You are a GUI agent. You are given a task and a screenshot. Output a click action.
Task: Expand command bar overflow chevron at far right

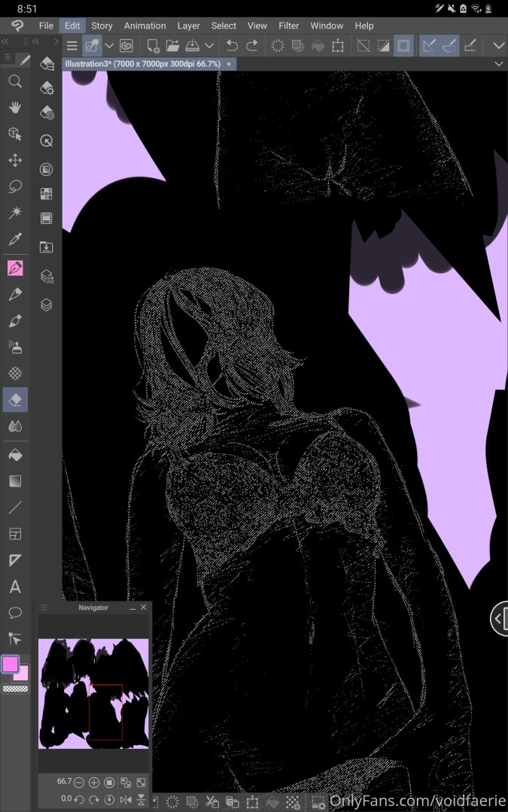pyautogui.click(x=498, y=46)
